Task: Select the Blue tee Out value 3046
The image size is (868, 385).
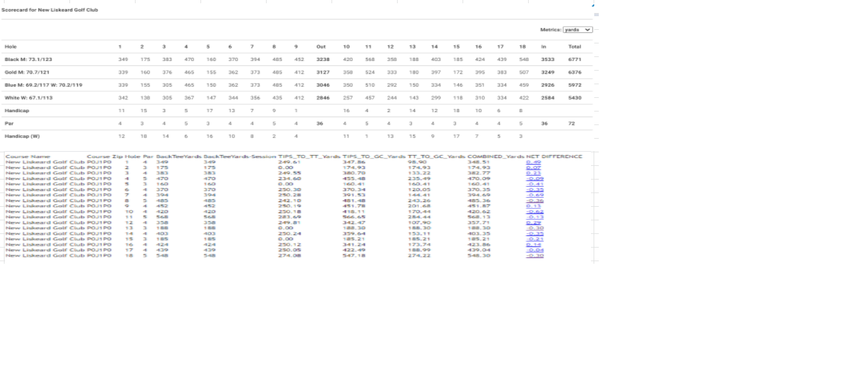Action: click(323, 85)
